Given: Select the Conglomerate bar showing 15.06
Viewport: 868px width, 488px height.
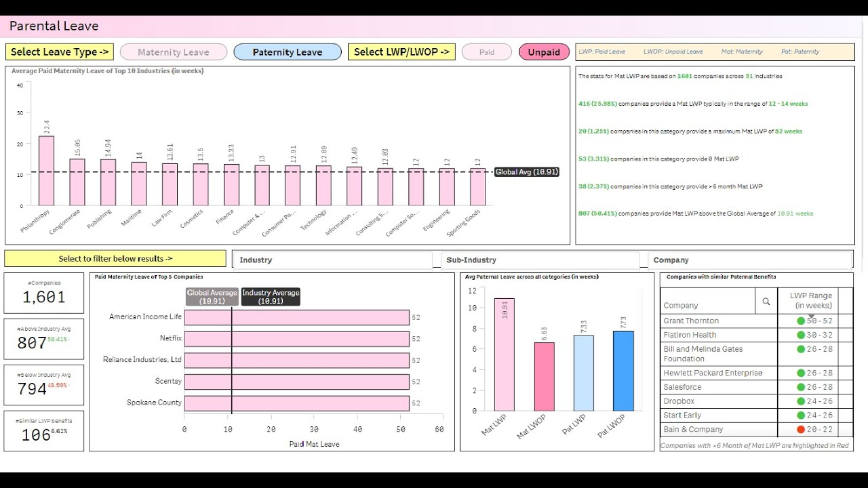Looking at the screenshot, I should click(x=77, y=182).
